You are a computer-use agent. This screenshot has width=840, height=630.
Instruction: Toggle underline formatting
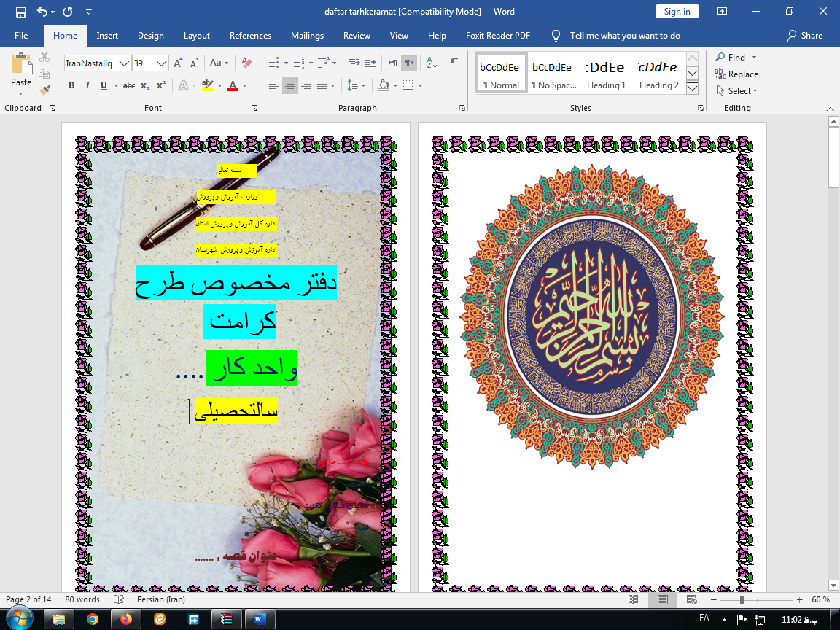point(104,86)
